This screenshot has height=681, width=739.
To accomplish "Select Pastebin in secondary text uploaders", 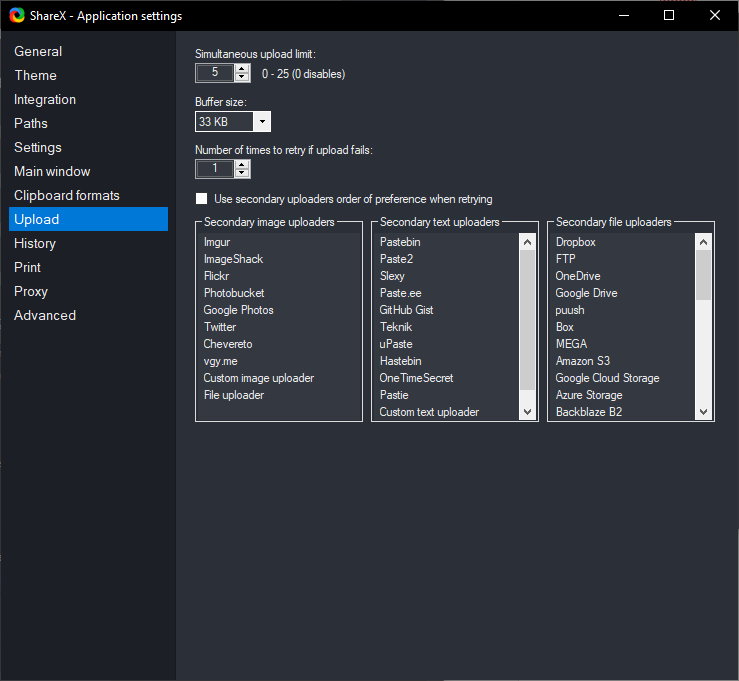I will tap(400, 242).
